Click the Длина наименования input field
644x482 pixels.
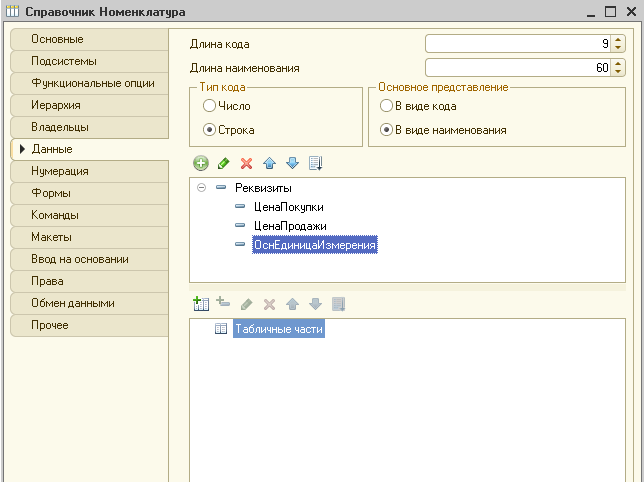tap(518, 67)
